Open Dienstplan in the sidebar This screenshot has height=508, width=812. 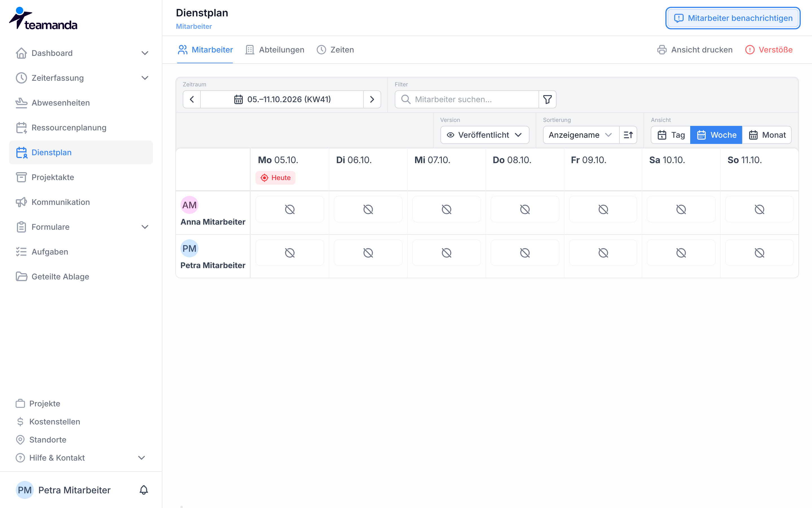tap(81, 152)
